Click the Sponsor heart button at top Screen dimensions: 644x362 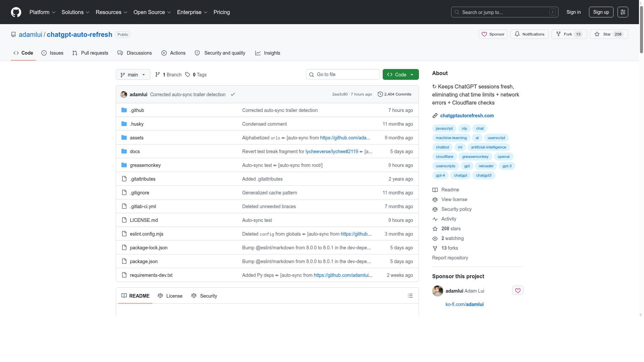pyautogui.click(x=493, y=34)
